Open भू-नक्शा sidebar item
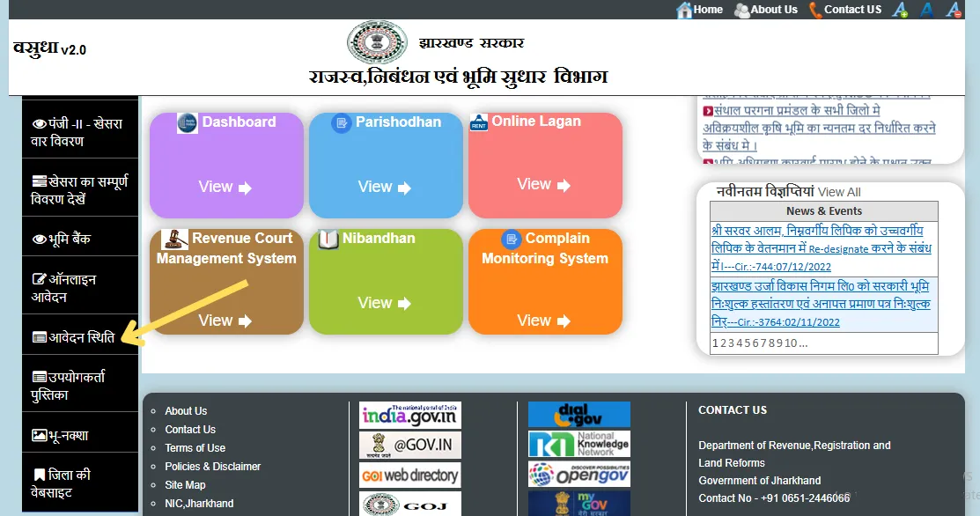 tap(80, 435)
